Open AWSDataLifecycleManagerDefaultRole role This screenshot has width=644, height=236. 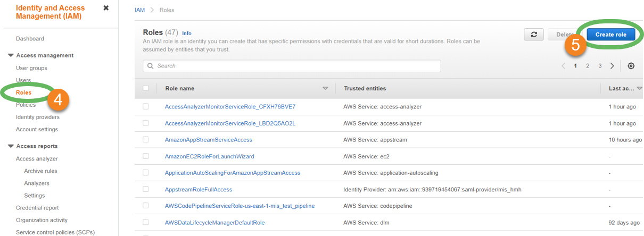[x=215, y=222]
